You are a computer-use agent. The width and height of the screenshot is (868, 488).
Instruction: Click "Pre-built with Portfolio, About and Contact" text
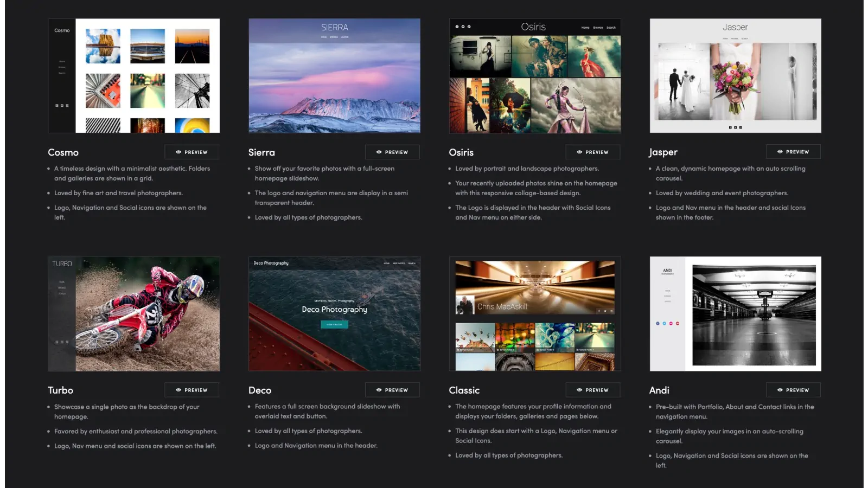coord(735,412)
